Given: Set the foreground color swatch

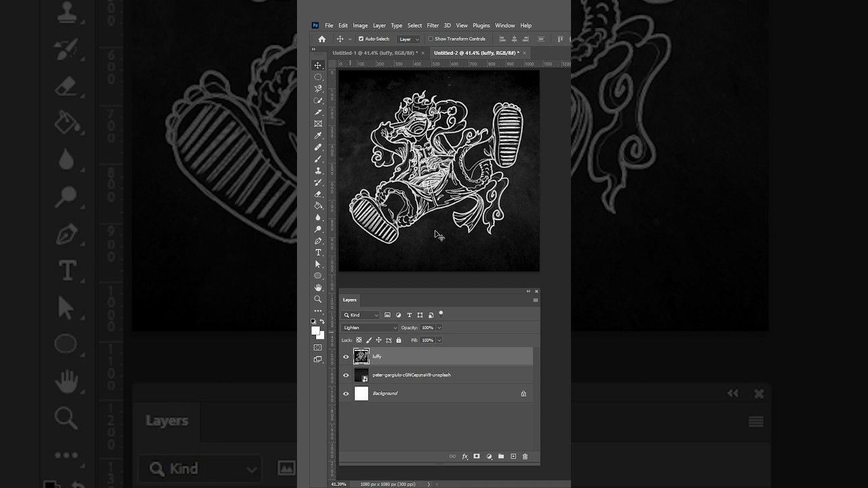Looking at the screenshot, I should coord(315,331).
